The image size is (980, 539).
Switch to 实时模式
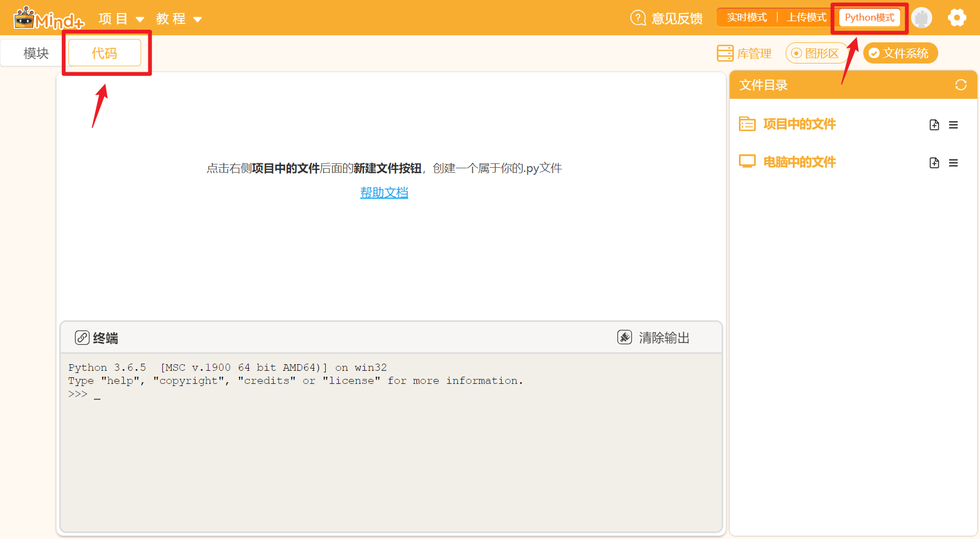(x=747, y=17)
